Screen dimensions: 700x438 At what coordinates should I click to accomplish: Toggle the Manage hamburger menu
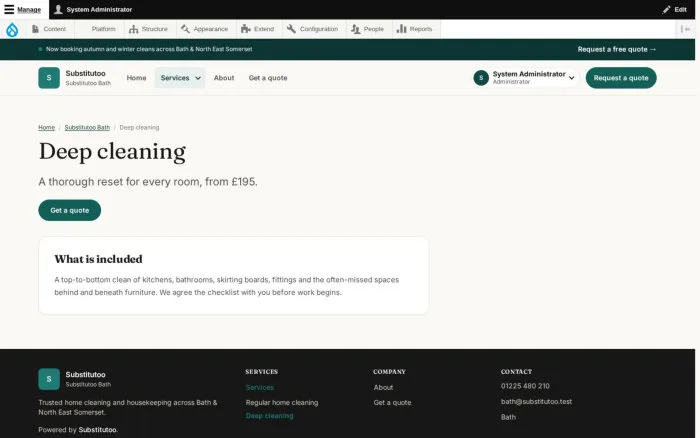point(23,9)
